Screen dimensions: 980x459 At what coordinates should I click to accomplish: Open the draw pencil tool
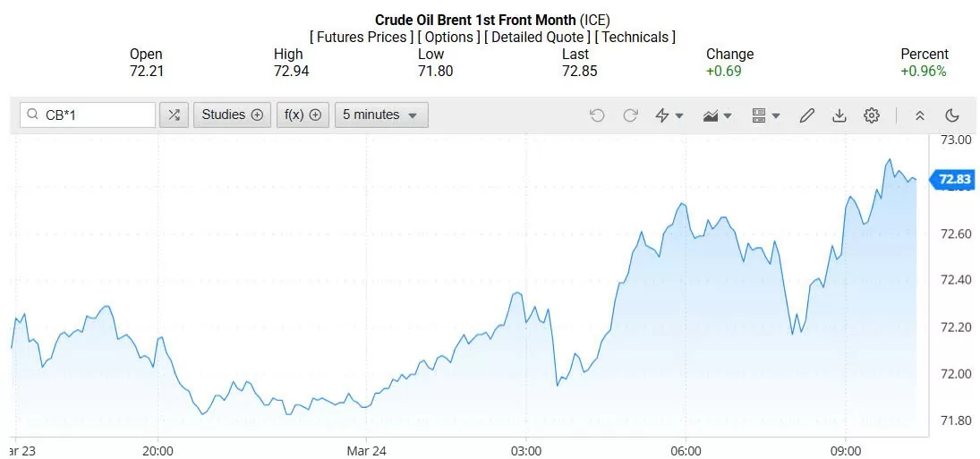806,115
